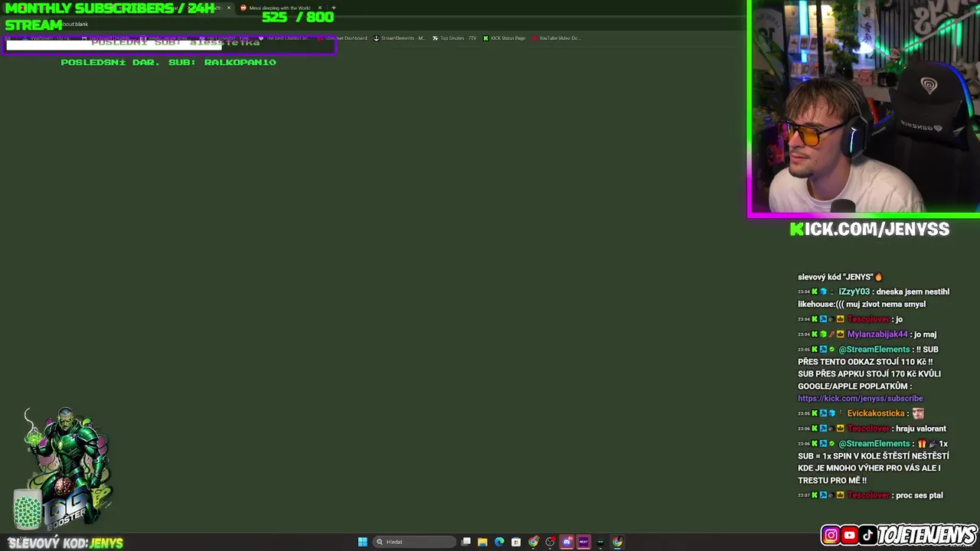Click the subscriber goal progress bar
Viewport: 980px width, 551px height.
click(x=171, y=45)
